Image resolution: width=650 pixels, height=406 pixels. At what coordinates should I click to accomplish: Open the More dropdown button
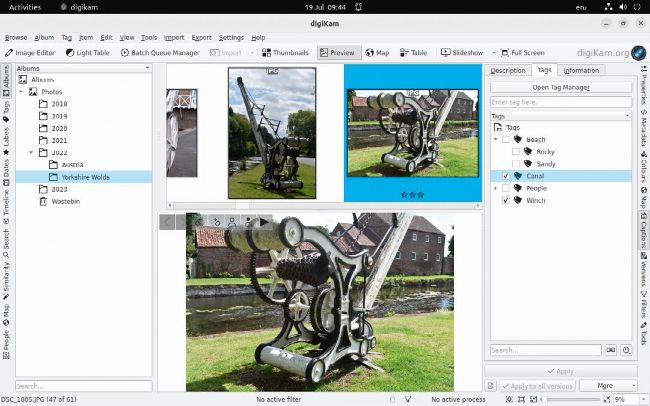[607, 385]
